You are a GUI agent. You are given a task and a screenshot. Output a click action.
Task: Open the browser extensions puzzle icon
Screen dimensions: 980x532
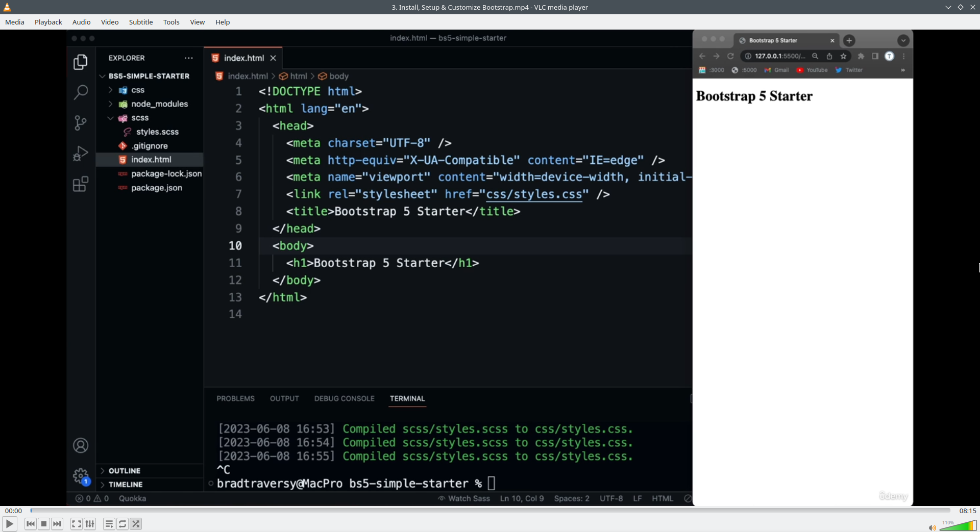(861, 56)
